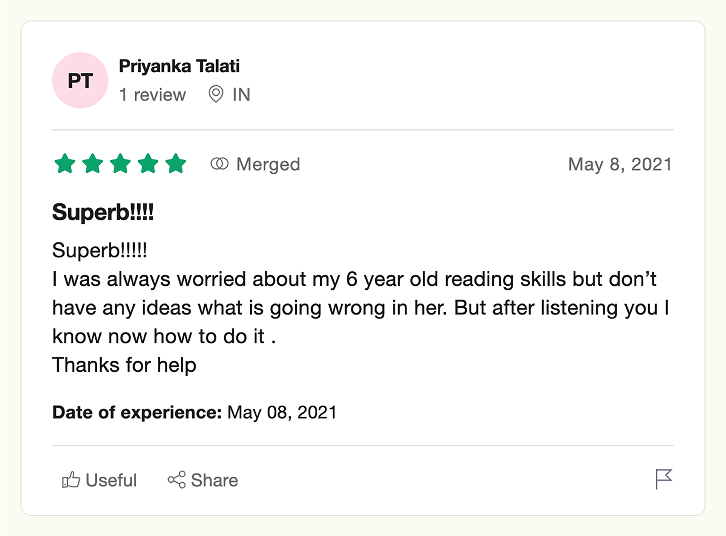Open the Superb!!!! review title
The image size is (726, 536).
click(103, 212)
